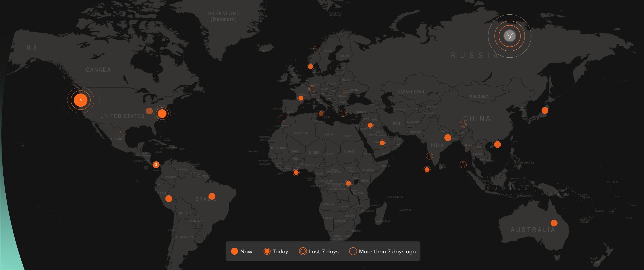Click the marker on Nigeria's coast
644x270 pixels.
click(296, 172)
